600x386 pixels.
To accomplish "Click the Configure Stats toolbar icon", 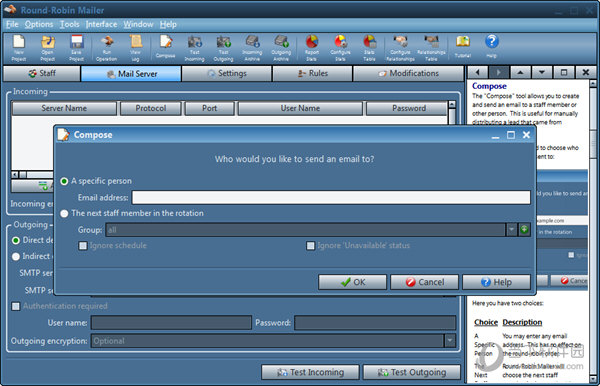I will click(x=340, y=48).
